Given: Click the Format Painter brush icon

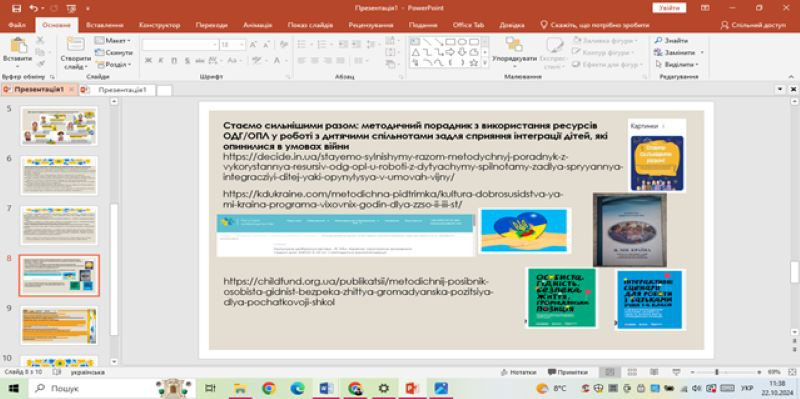Looking at the screenshot, I should 40,64.
